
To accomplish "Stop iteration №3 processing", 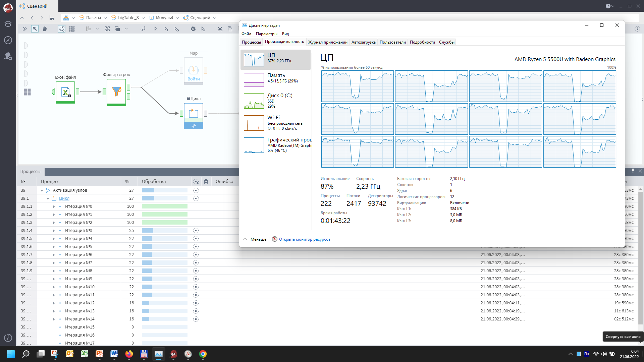I will [x=196, y=231].
